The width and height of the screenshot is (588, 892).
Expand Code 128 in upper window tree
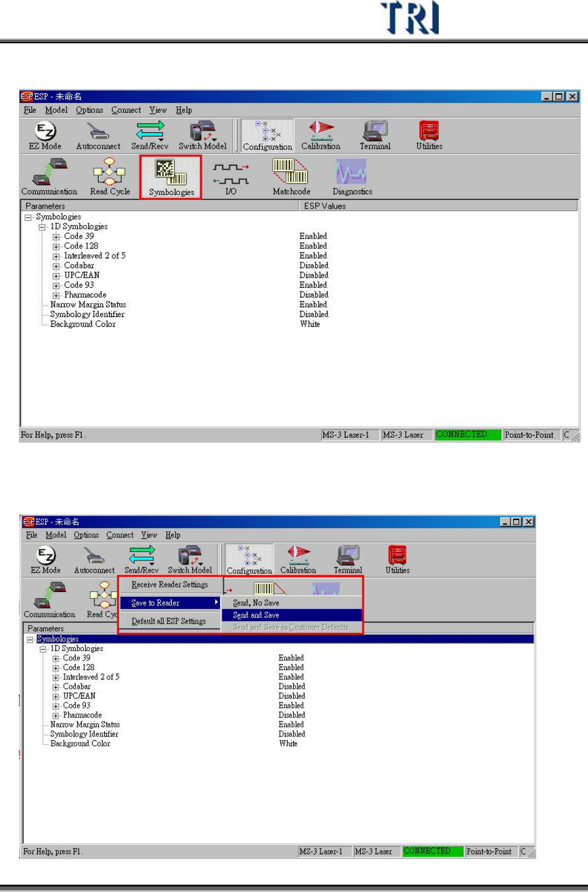coord(56,247)
